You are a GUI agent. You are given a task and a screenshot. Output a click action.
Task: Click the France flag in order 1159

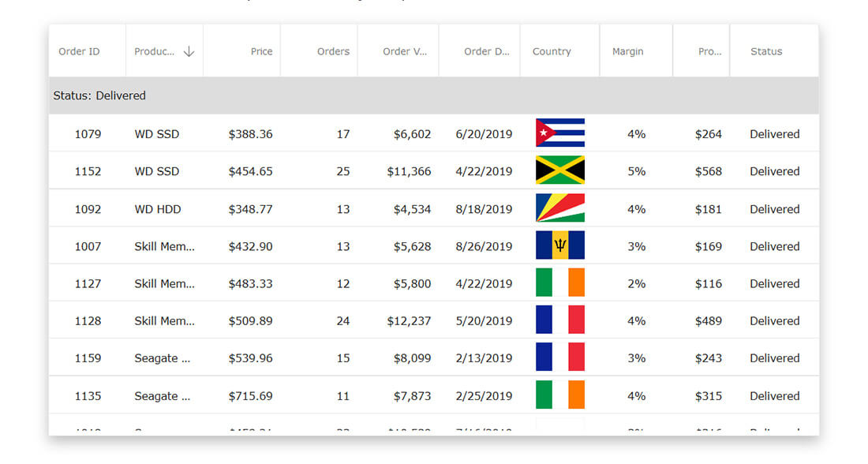click(559, 357)
